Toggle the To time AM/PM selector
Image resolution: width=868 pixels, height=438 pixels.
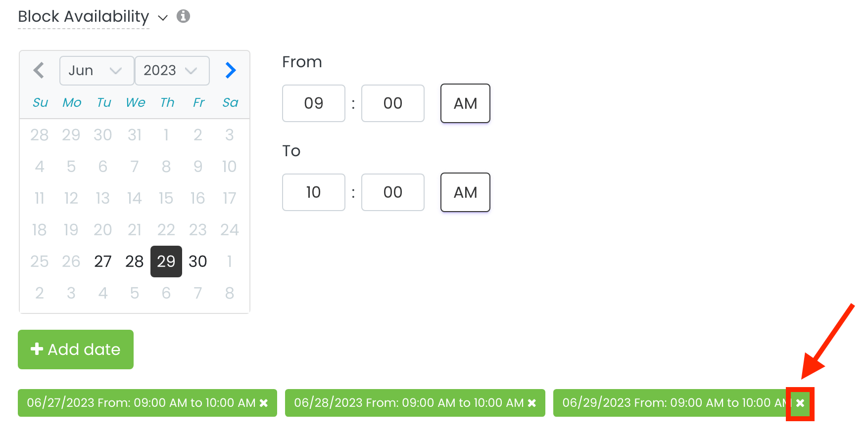[x=464, y=192]
